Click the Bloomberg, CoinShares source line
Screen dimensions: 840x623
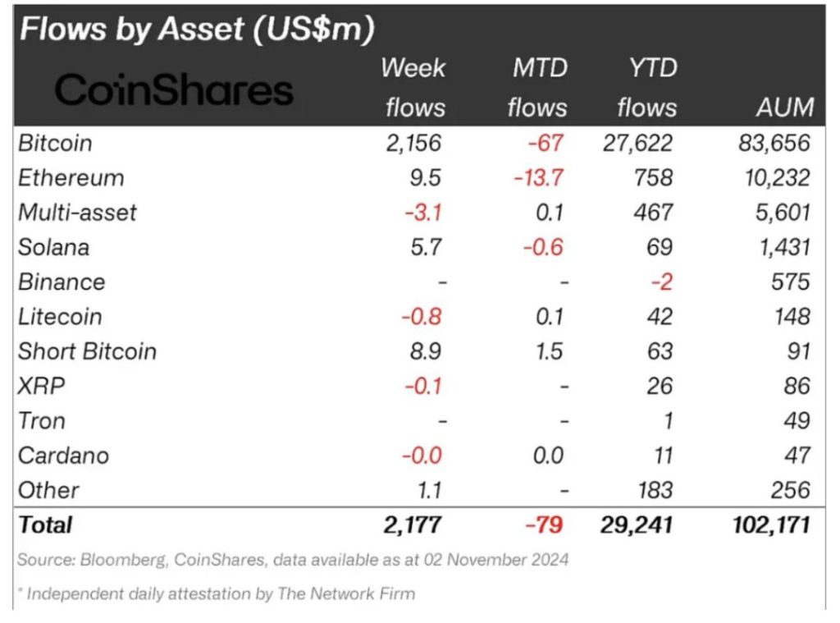pyautogui.click(x=293, y=560)
